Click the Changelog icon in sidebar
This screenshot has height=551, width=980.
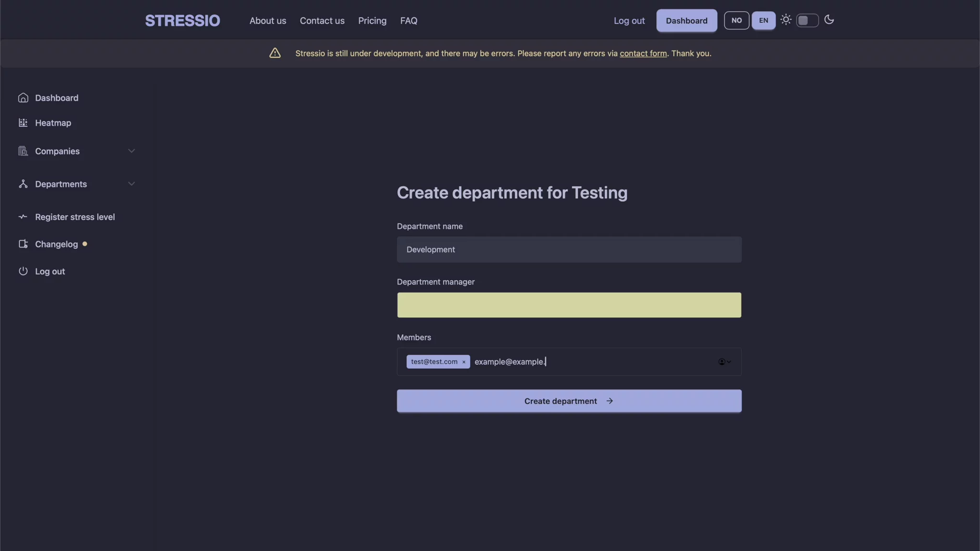pos(23,244)
